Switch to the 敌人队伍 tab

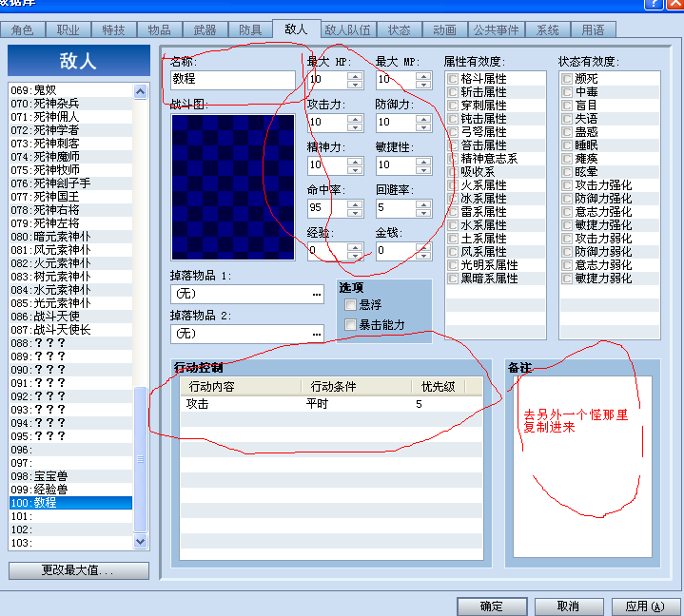(x=347, y=30)
